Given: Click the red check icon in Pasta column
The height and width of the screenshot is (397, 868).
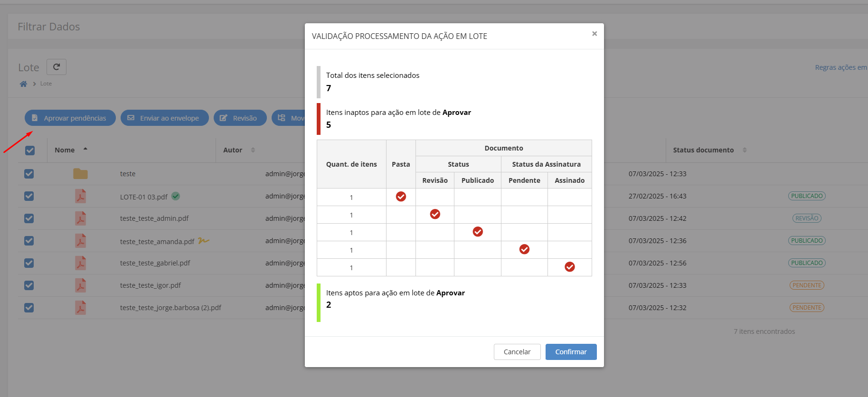Looking at the screenshot, I should tap(401, 197).
